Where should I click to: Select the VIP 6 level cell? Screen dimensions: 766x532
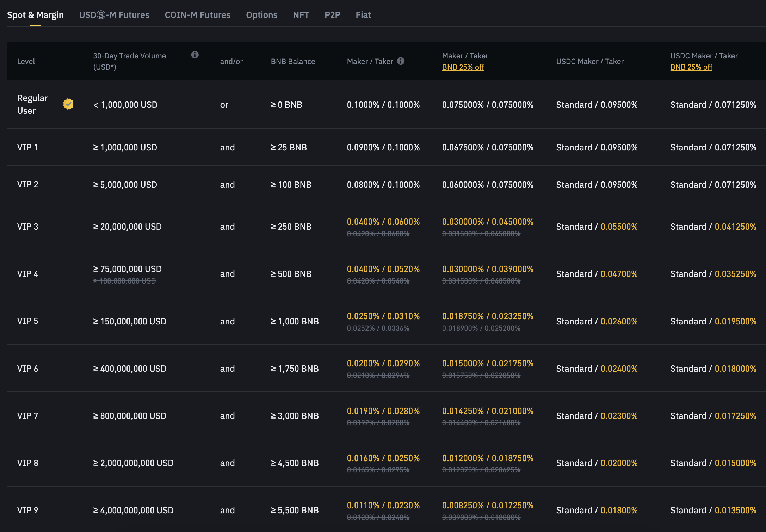(27, 369)
